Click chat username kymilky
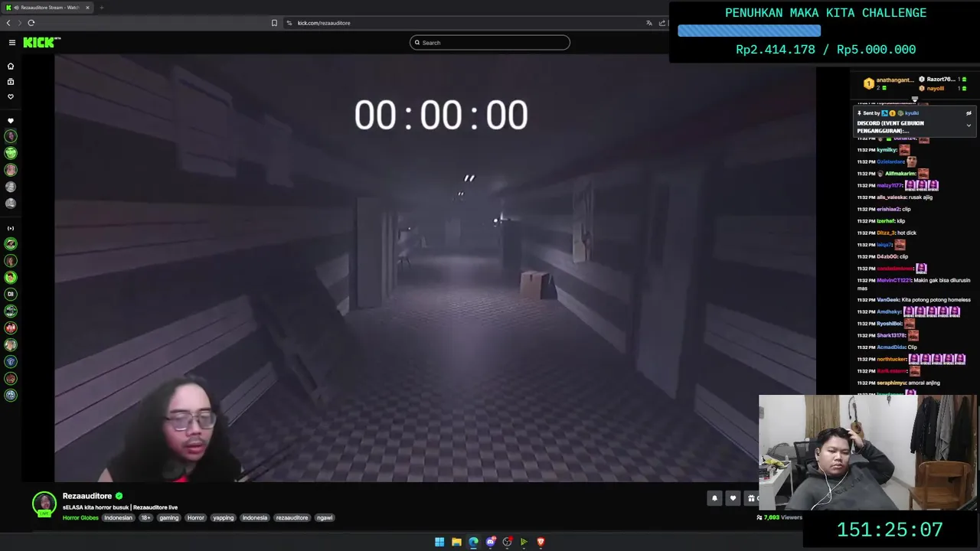980x551 pixels. coord(887,150)
